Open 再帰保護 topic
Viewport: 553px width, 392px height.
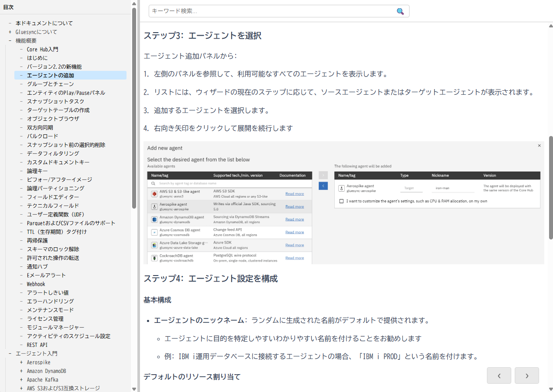pyautogui.click(x=37, y=241)
